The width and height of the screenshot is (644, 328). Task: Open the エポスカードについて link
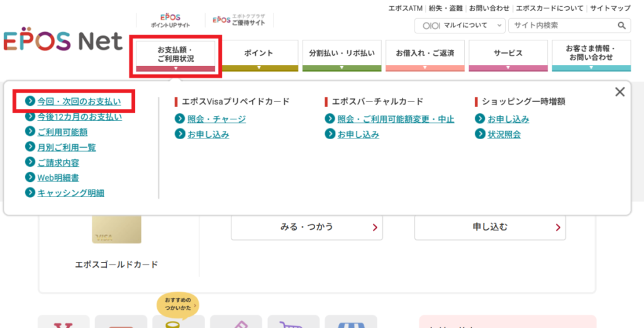[550, 8]
